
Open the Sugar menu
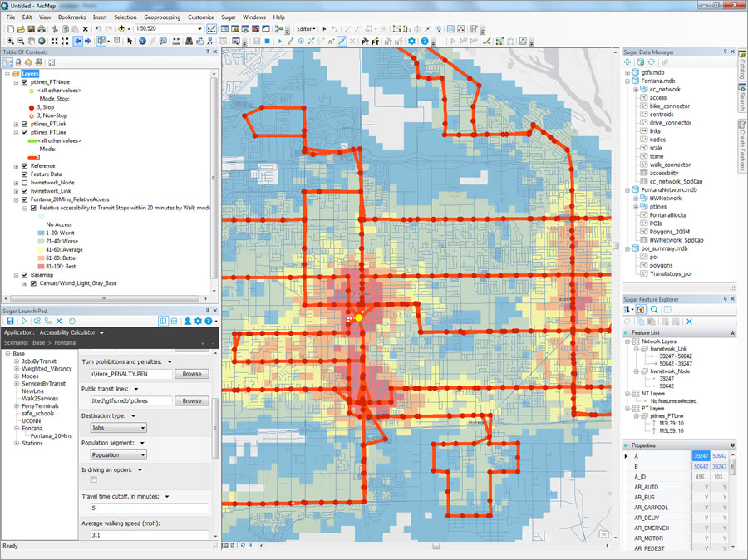pos(228,16)
